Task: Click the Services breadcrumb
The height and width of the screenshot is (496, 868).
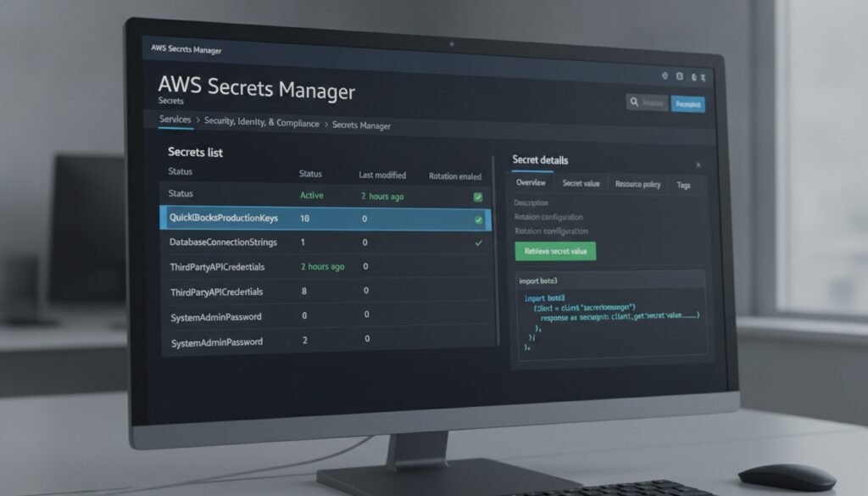Action: (x=175, y=119)
